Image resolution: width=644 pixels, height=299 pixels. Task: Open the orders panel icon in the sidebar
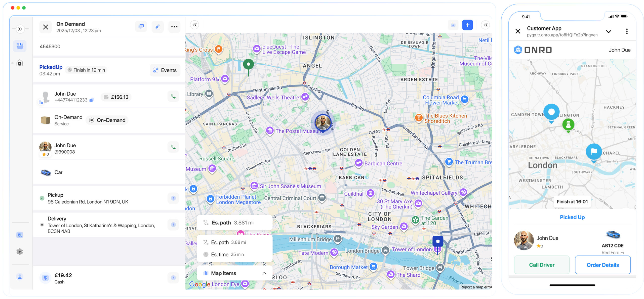[20, 46]
